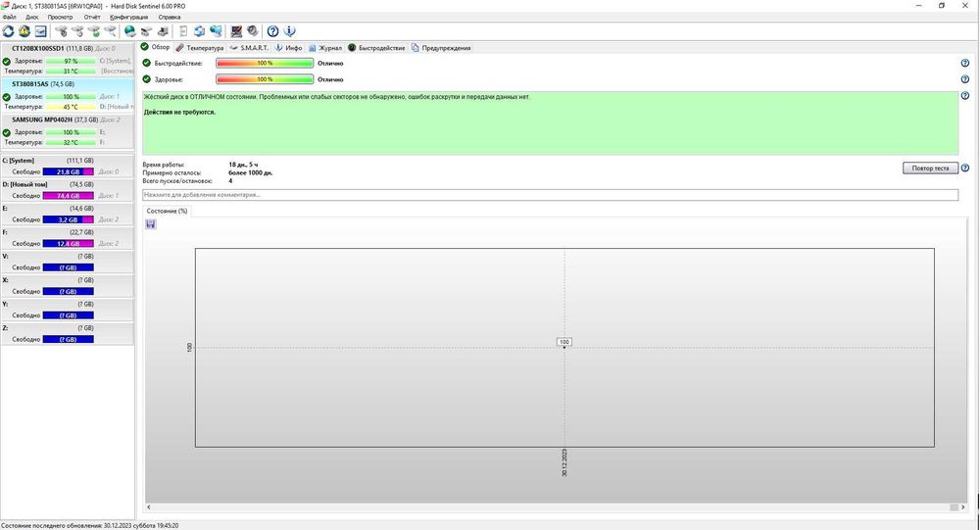This screenshot has height=530, width=980.
Task: Click the save floppy icon above the chart
Action: coord(151,223)
